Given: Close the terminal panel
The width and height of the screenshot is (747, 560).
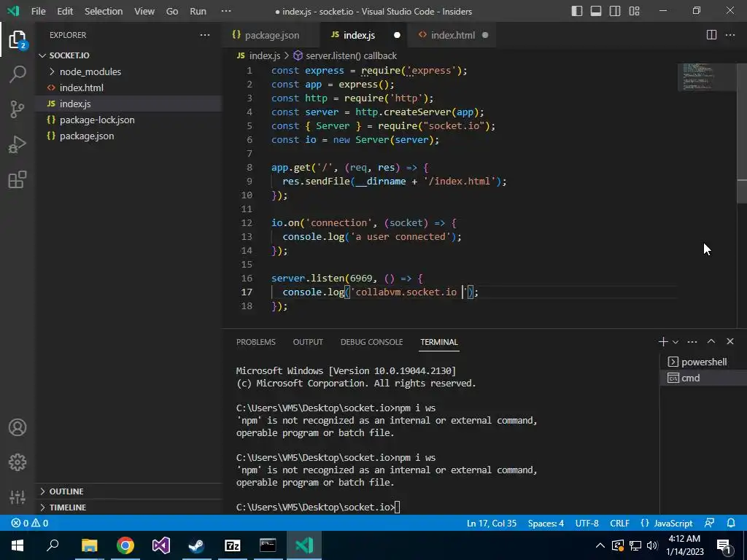Looking at the screenshot, I should tap(729, 341).
